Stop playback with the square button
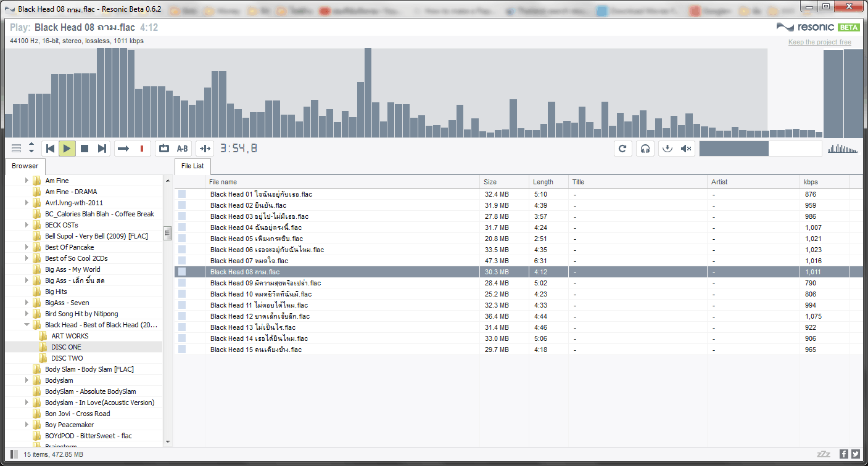Screen dimensions: 868x466 tap(85, 149)
